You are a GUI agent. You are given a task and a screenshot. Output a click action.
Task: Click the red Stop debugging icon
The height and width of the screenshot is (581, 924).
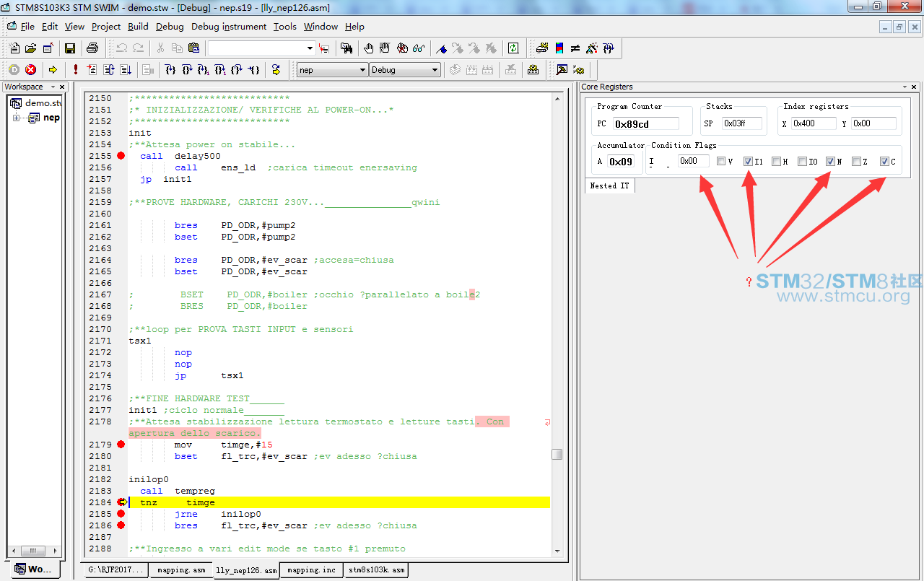coord(30,70)
